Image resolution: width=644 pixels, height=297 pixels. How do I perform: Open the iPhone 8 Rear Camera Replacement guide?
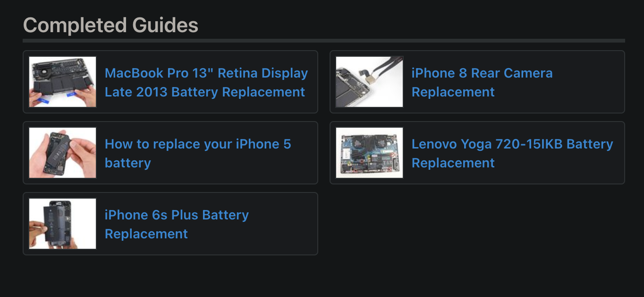click(482, 82)
